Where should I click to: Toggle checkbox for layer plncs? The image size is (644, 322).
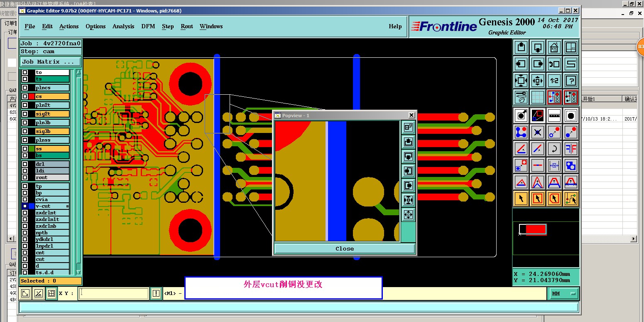pyautogui.click(x=25, y=88)
